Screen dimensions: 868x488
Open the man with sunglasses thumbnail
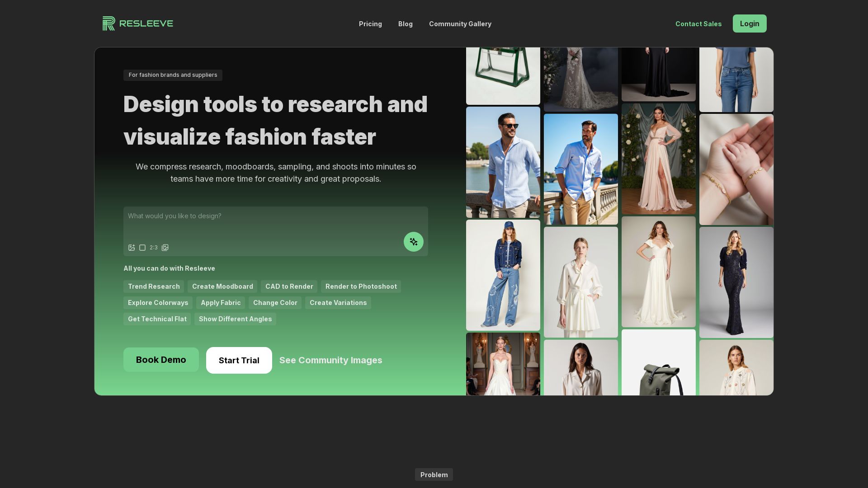tap(503, 162)
